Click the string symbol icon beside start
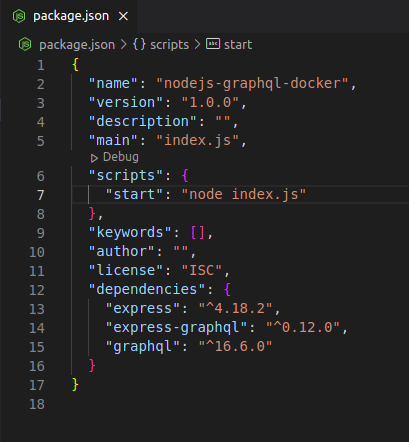409x442 pixels. [x=213, y=44]
